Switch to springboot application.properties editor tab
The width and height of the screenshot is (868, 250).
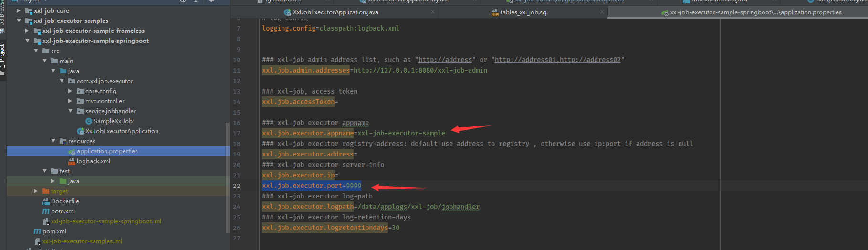[x=756, y=12]
